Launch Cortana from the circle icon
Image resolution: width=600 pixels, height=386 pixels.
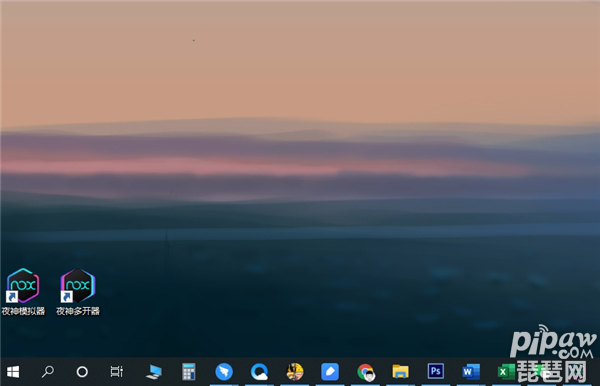point(82,371)
